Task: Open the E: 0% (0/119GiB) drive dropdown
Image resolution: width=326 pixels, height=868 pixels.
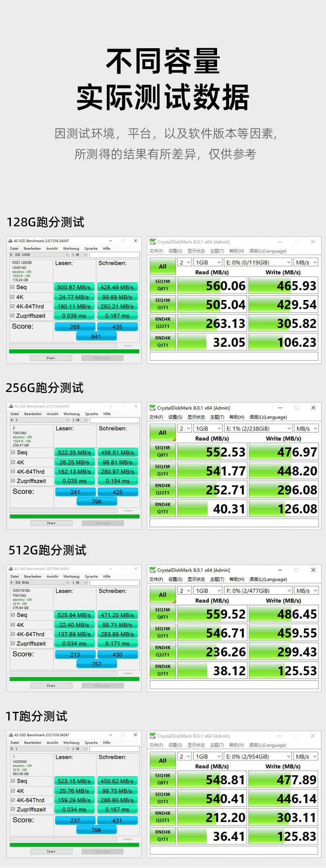Action: [x=258, y=263]
